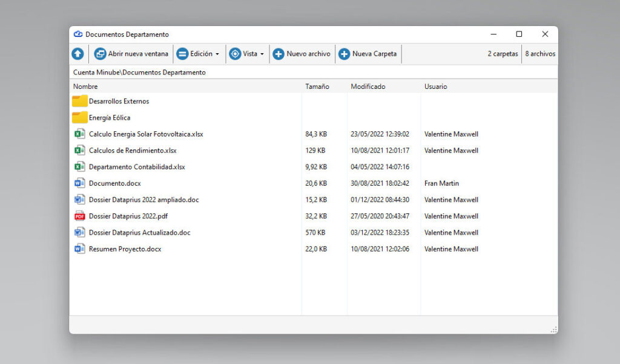
Task: Click the Nuevo archivo button label
Action: 308,54
